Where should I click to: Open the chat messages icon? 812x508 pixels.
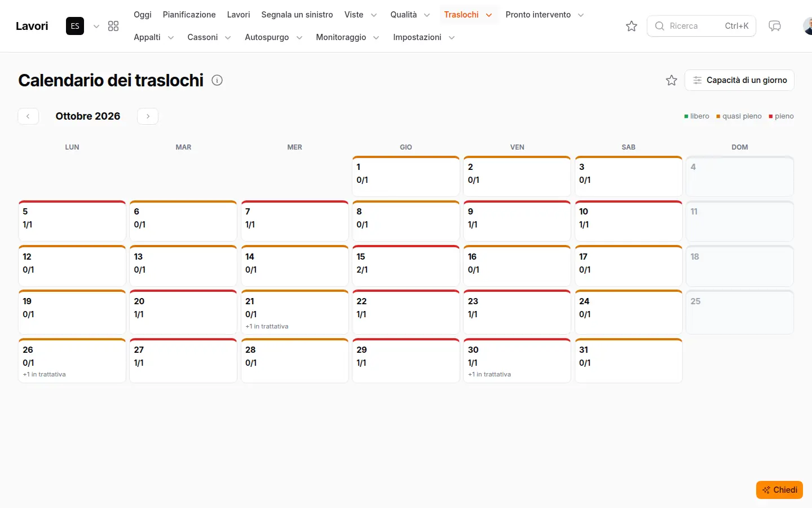[775, 26]
